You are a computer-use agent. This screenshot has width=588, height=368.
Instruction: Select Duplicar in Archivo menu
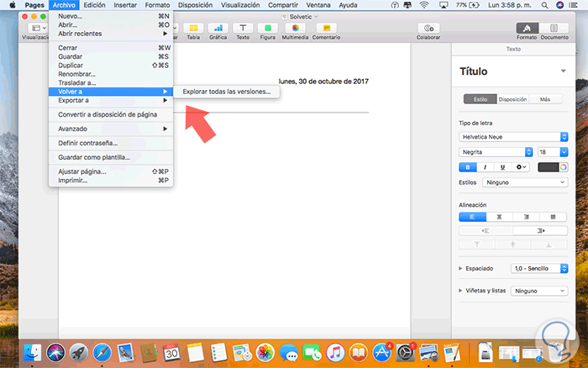(x=111, y=66)
